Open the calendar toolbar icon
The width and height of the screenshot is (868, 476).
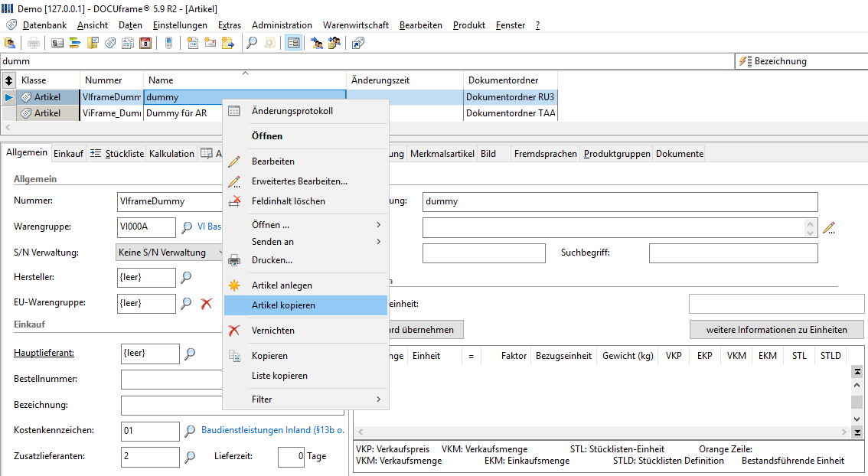[x=145, y=43]
